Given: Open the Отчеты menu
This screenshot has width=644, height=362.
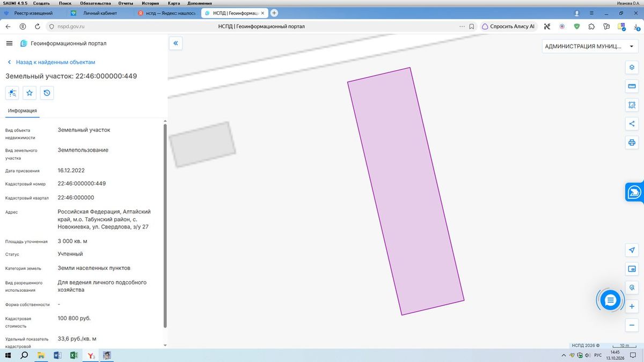Looking at the screenshot, I should click(x=125, y=3).
